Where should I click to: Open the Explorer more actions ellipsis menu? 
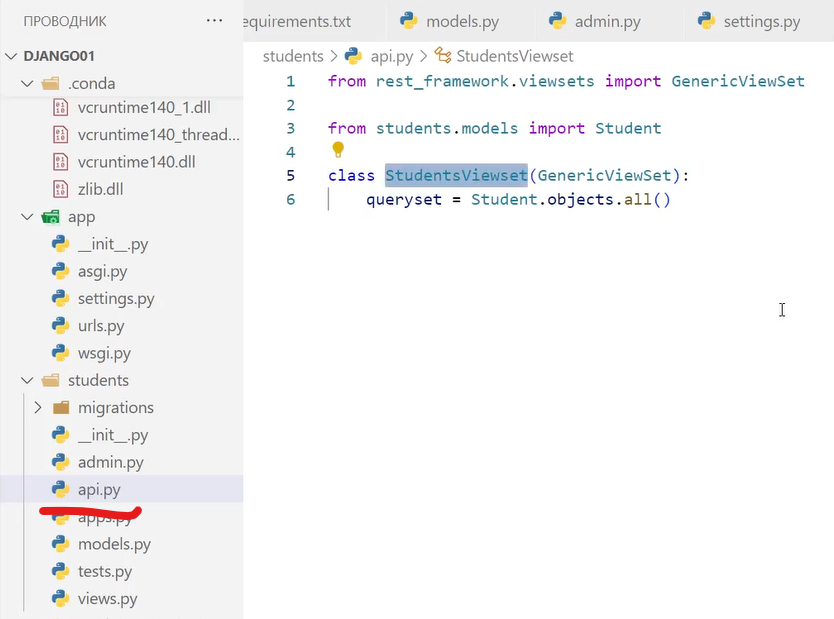click(x=214, y=20)
